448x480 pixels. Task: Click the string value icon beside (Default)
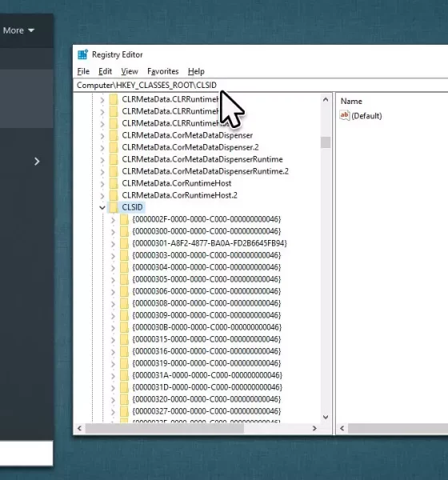pyautogui.click(x=345, y=116)
